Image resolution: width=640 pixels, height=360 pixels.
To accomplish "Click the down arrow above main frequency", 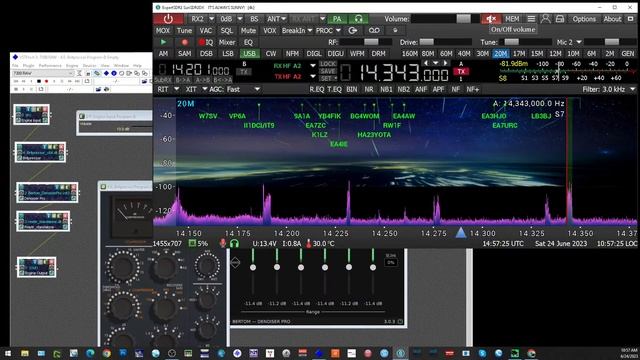I will tap(436, 63).
